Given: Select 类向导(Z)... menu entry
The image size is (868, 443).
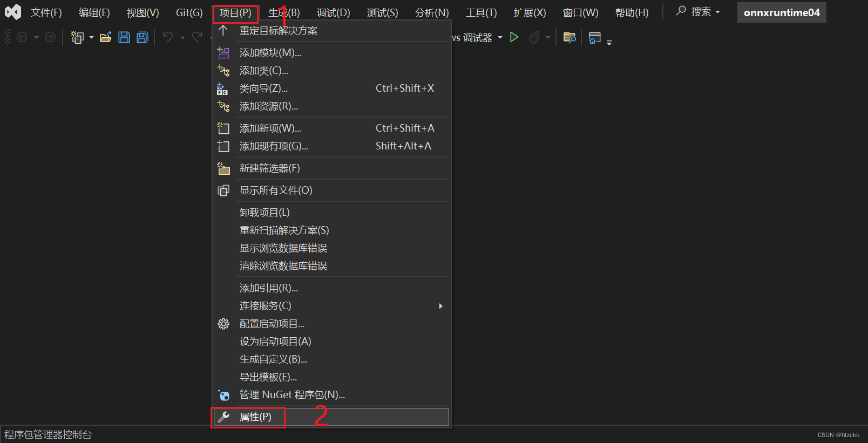Looking at the screenshot, I should [331, 88].
